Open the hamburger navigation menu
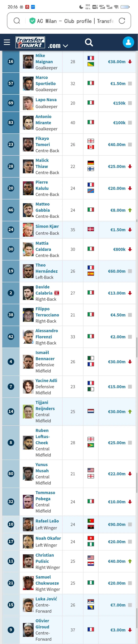Screen dimensions: 138x644 7,42
